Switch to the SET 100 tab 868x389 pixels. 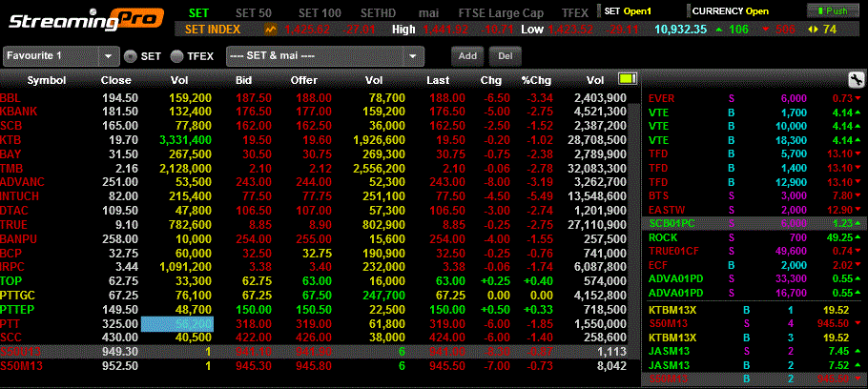320,12
